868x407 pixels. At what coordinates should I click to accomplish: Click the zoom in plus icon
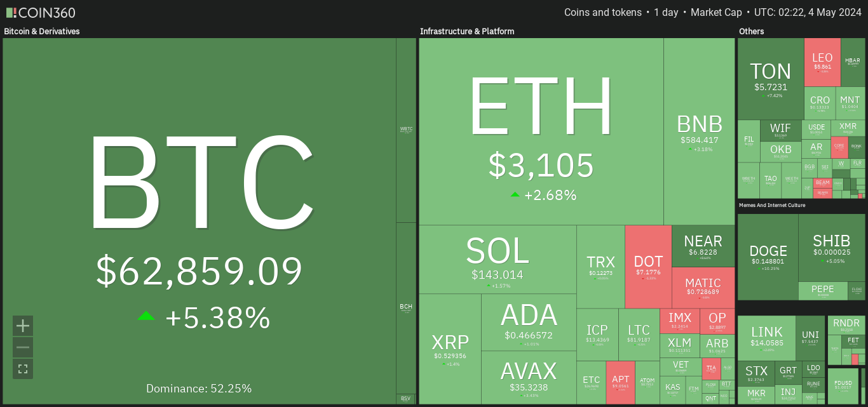click(x=23, y=326)
